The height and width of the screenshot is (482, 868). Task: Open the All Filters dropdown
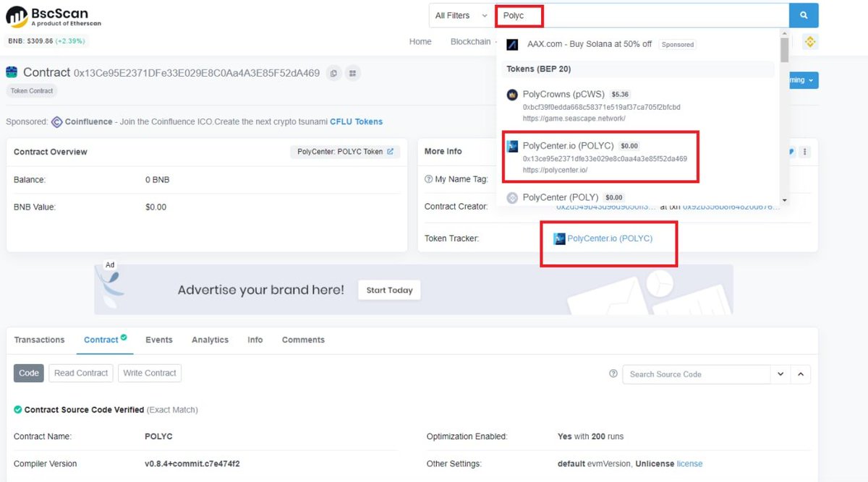point(461,15)
